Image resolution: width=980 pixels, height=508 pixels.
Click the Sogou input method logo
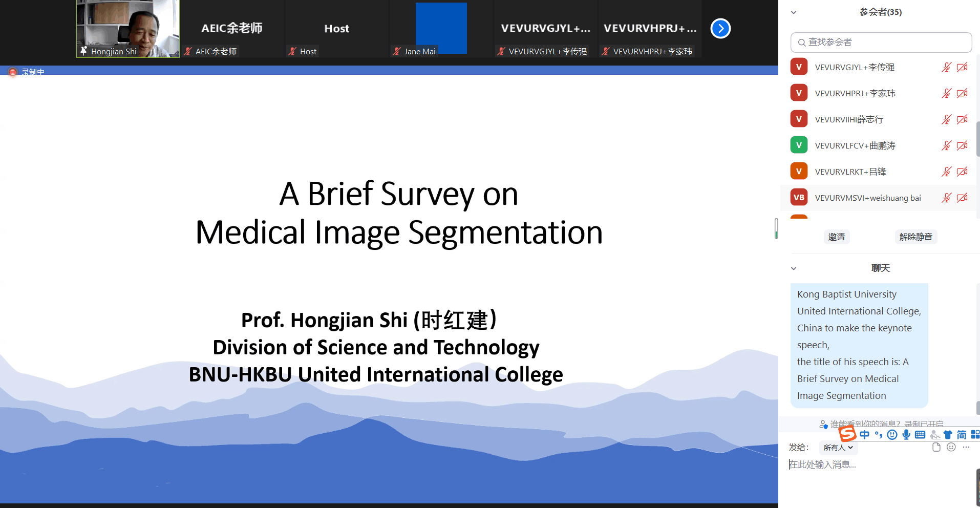point(847,434)
